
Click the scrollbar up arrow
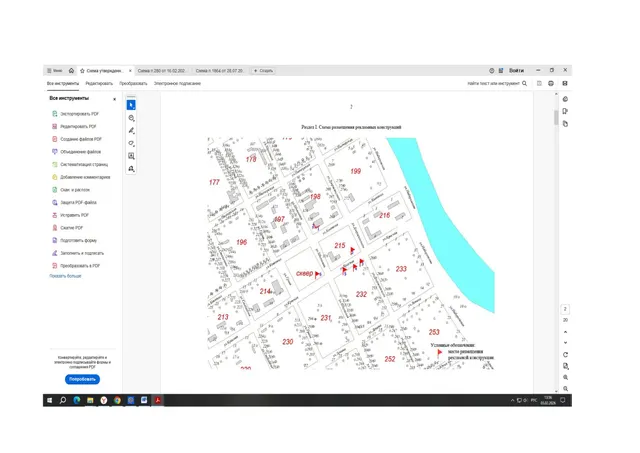556,94
